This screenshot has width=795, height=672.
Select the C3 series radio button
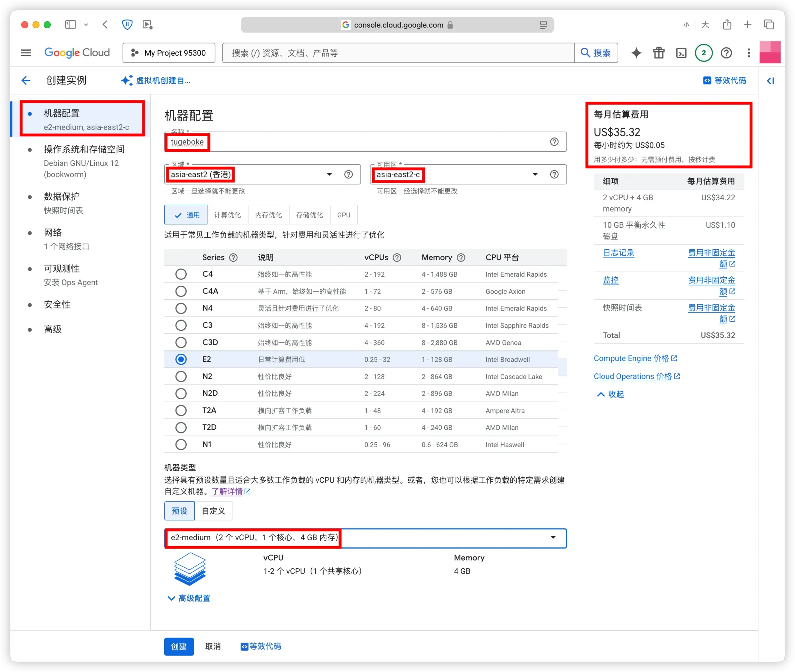coord(180,325)
